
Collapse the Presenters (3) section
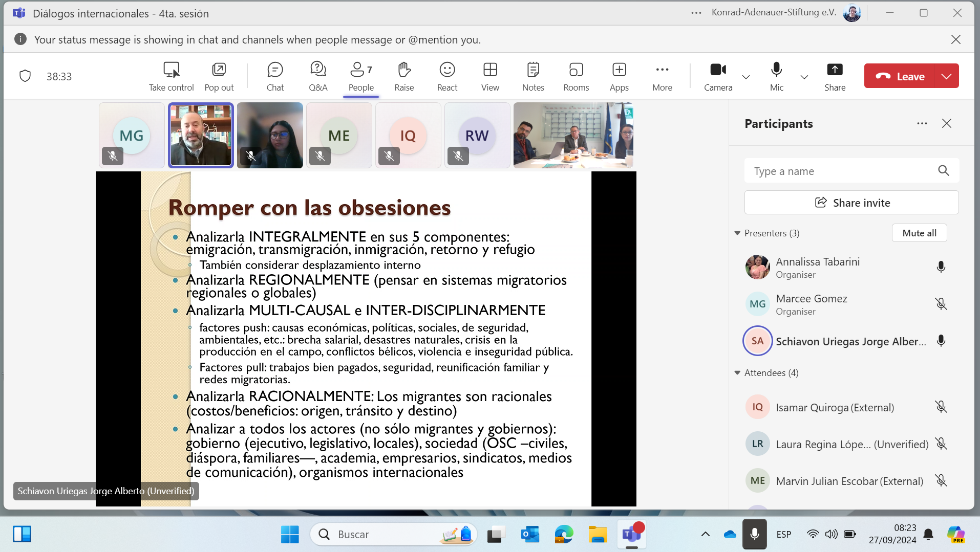737,233
